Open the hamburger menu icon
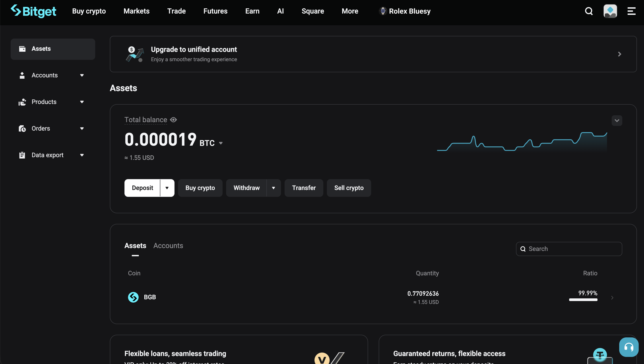The height and width of the screenshot is (364, 644). point(632,11)
